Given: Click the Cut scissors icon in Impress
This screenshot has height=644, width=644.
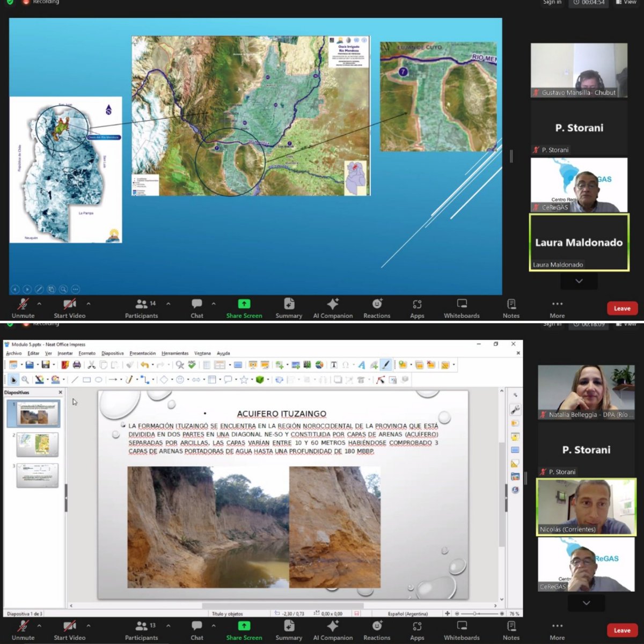Looking at the screenshot, I should (x=92, y=365).
